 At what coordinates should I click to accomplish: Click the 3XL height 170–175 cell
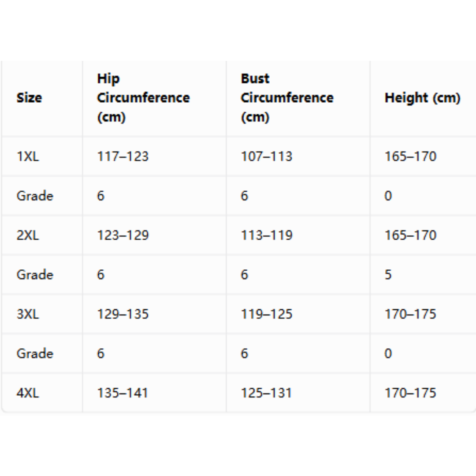[x=410, y=314]
